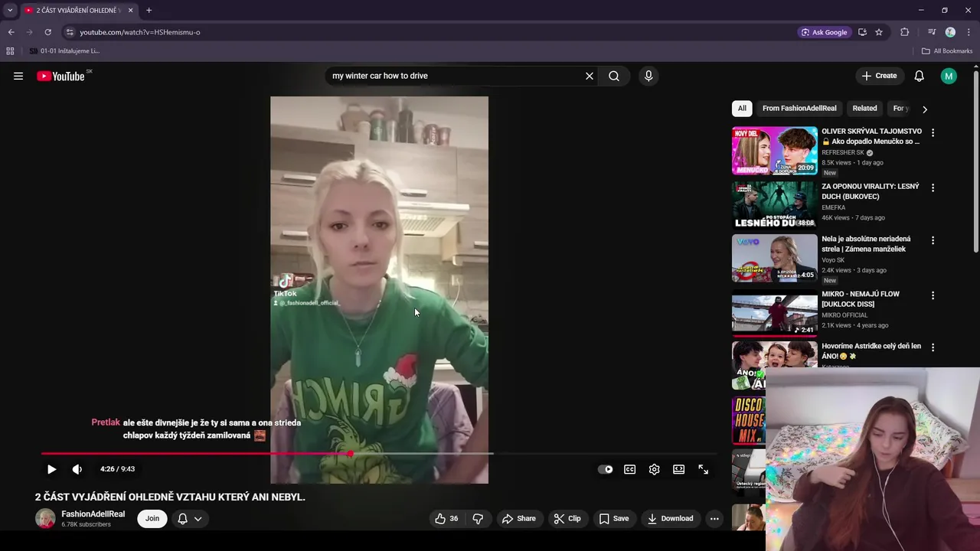Expand the tab search dropdown
The height and width of the screenshot is (551, 980).
(x=10, y=10)
